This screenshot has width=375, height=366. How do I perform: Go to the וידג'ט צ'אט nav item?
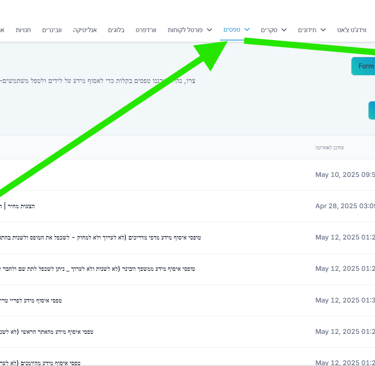click(351, 30)
